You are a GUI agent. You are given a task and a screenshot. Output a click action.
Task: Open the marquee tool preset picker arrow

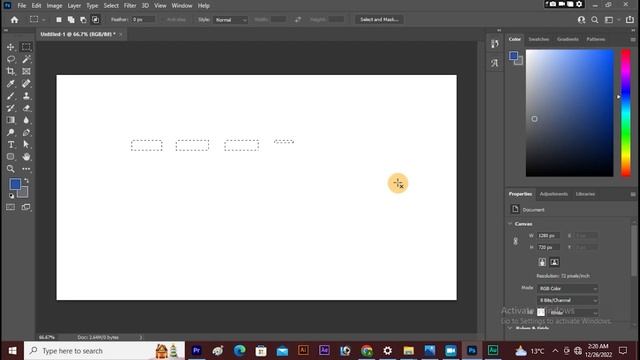pos(44,20)
